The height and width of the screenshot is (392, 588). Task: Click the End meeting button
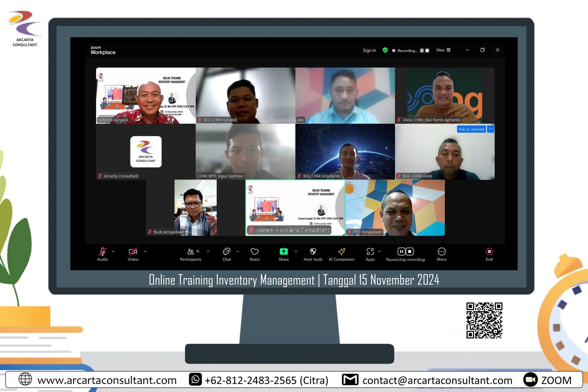pos(489,254)
